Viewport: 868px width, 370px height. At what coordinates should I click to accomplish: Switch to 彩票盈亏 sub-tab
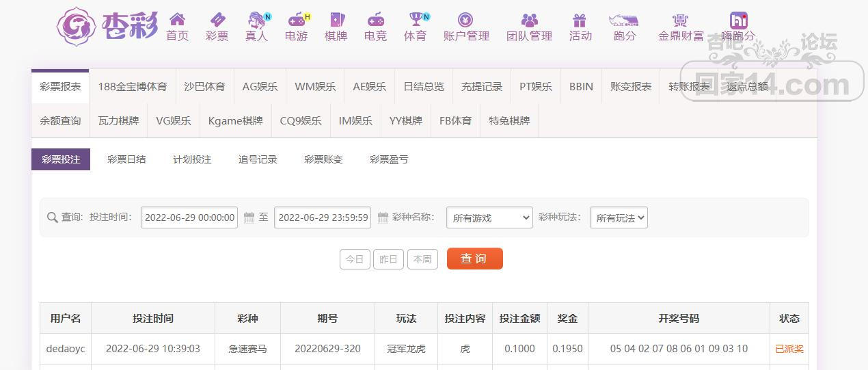[389, 159]
